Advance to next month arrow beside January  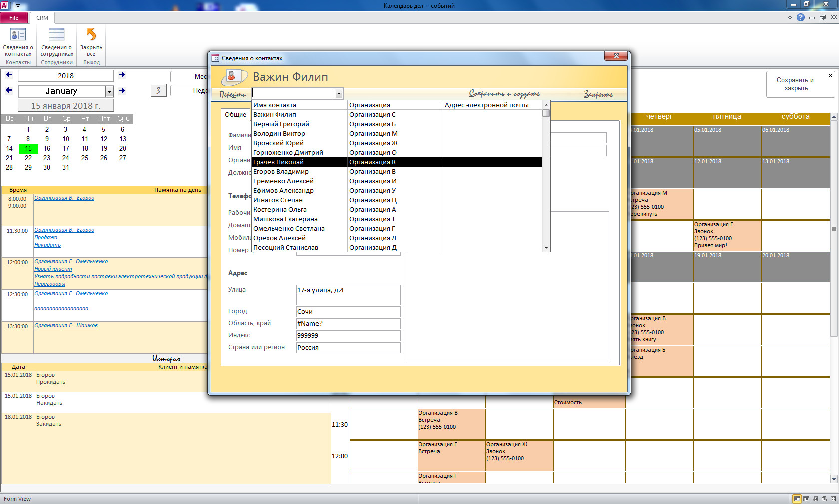click(x=122, y=90)
